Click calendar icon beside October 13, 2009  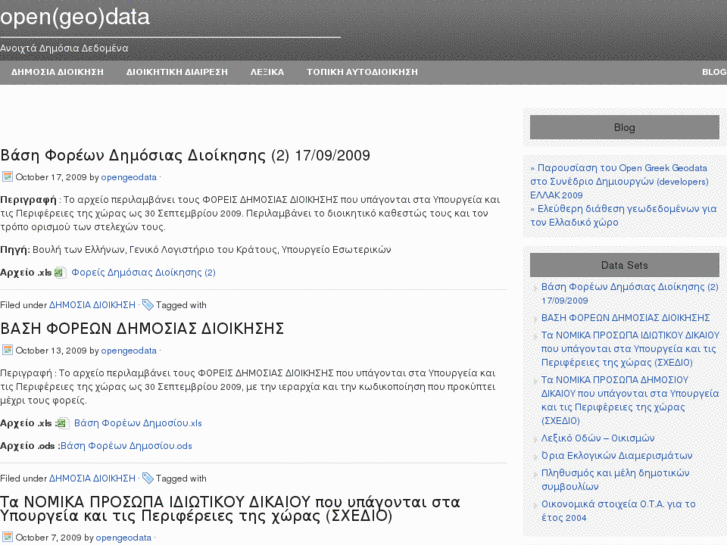click(7, 350)
